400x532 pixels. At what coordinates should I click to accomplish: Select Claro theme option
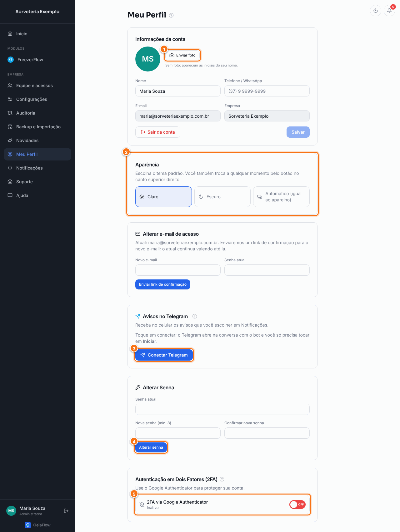tap(163, 197)
